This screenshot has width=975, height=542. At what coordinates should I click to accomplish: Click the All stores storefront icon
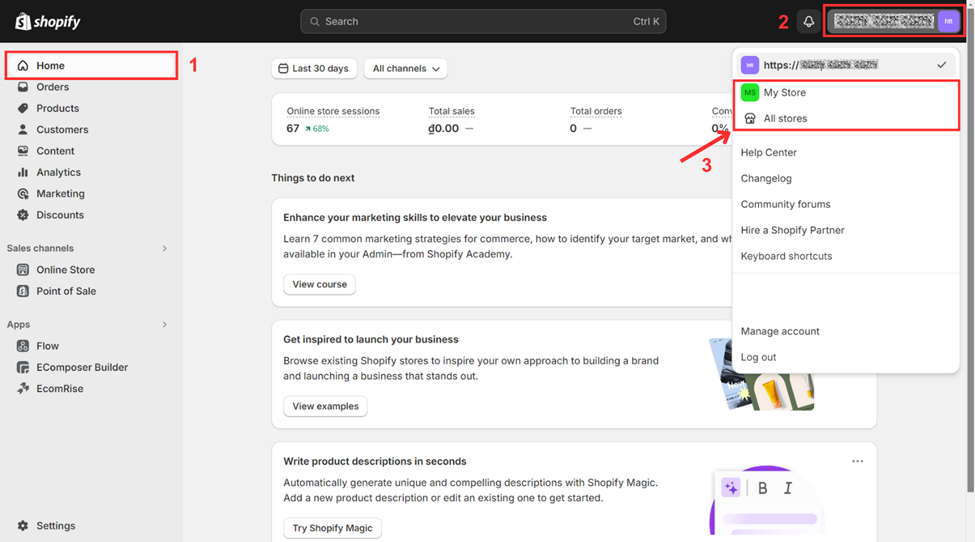tap(750, 118)
